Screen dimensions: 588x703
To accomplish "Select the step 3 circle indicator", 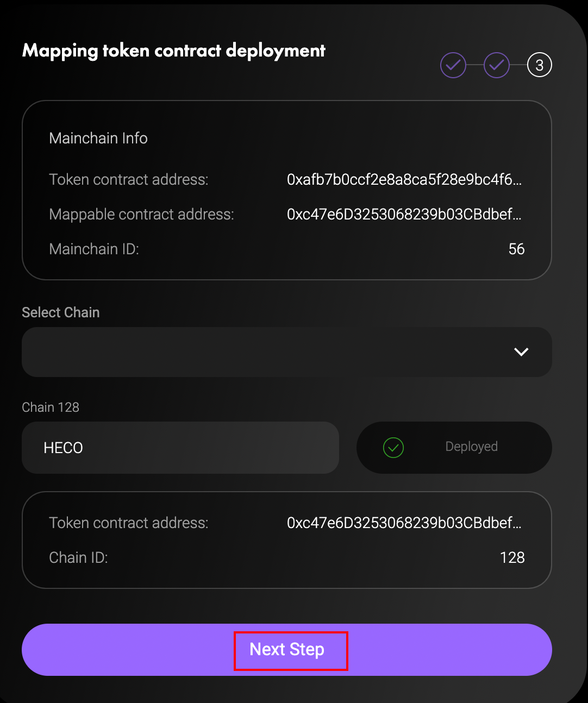I will coord(539,65).
